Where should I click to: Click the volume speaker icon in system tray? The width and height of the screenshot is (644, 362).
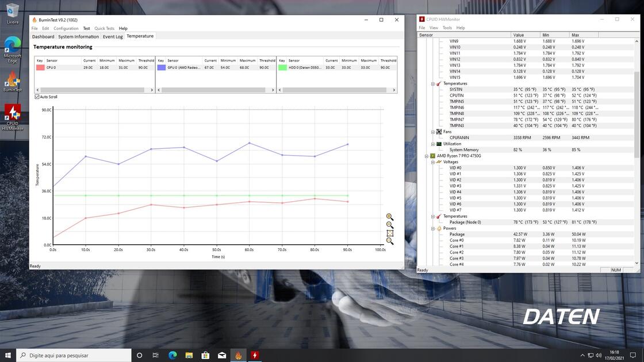point(599,356)
